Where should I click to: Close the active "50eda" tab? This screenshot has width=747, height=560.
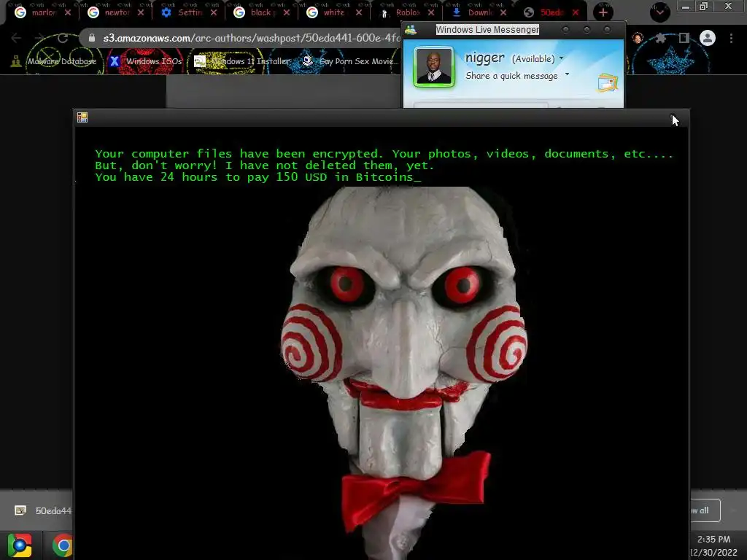pos(576,12)
